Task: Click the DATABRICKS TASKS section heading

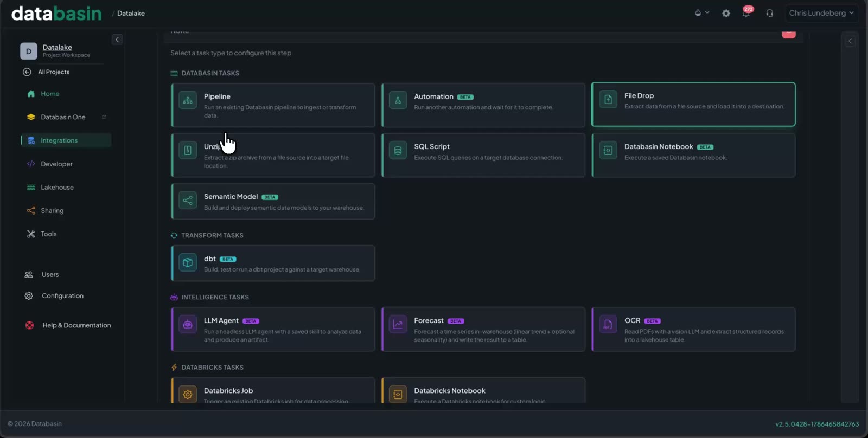Action: pyautogui.click(x=212, y=368)
